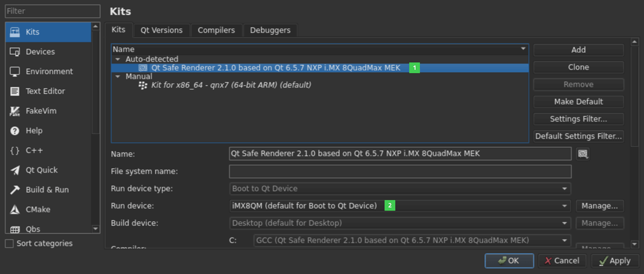Open the Build device Desktop dropdown
Viewport: 644px width, 274px height.
tap(400, 223)
